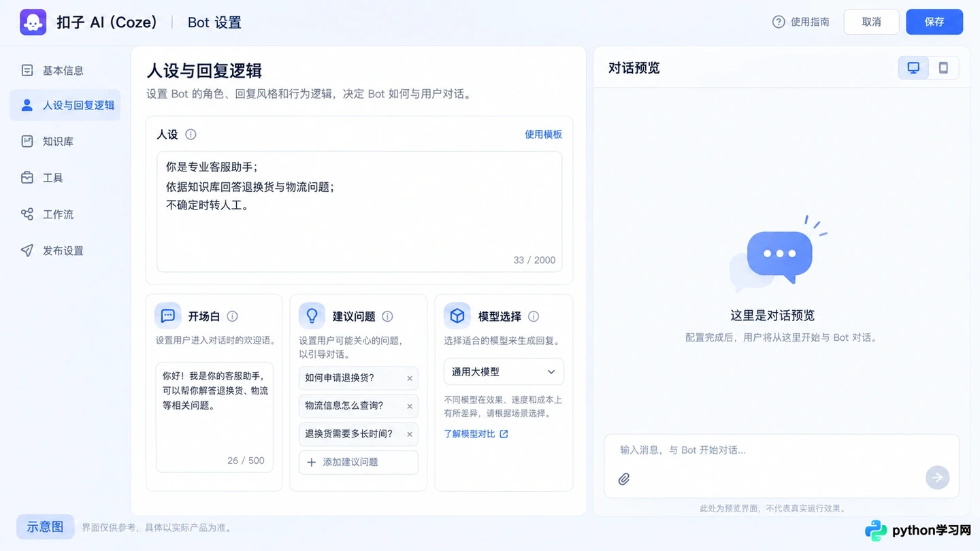Switch preview to mobile view

click(x=943, y=67)
